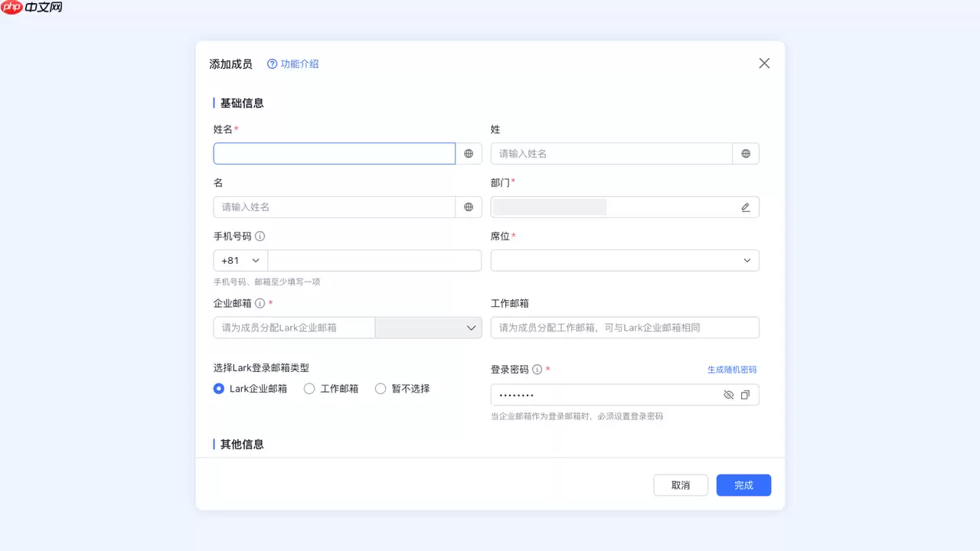Select the 暂不选择 radio button
This screenshot has width=980, height=551.
pos(381,389)
